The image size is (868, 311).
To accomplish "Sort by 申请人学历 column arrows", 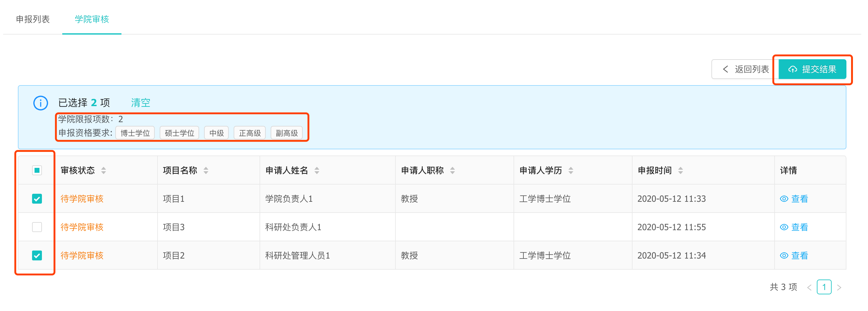I will click(x=571, y=170).
